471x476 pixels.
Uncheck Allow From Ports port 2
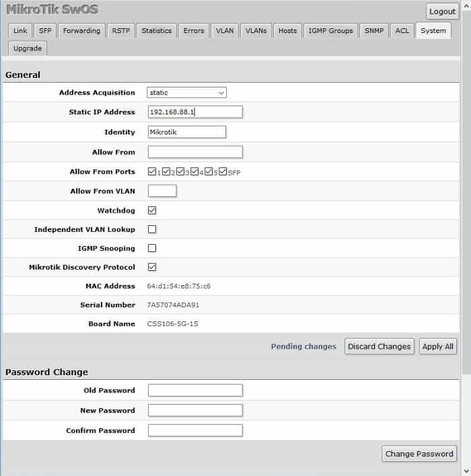click(x=166, y=171)
